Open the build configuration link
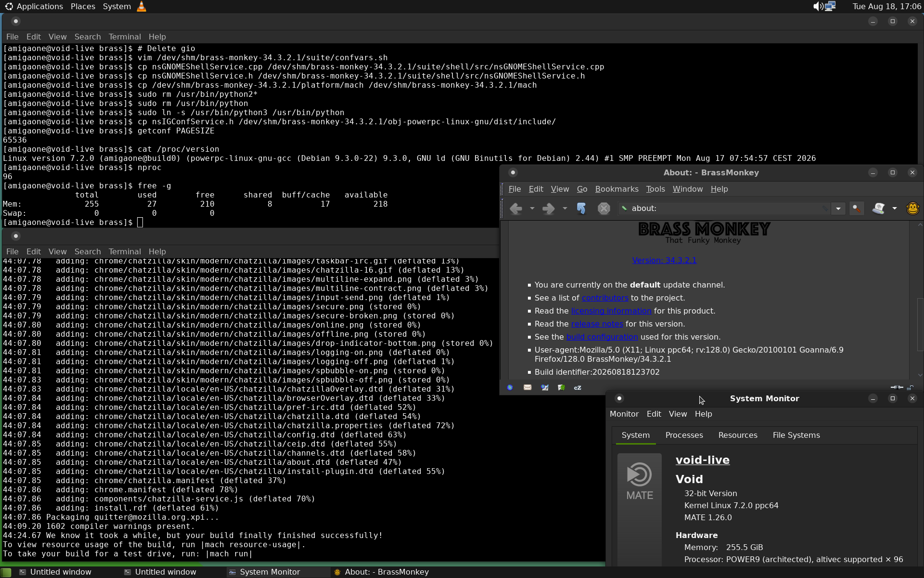This screenshot has width=924, height=578. pyautogui.click(x=602, y=337)
